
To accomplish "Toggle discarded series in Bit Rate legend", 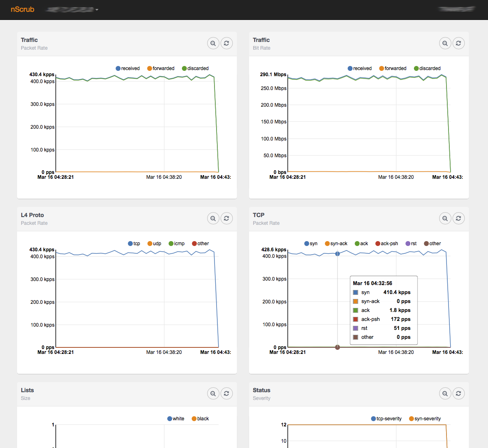I will 427,68.
